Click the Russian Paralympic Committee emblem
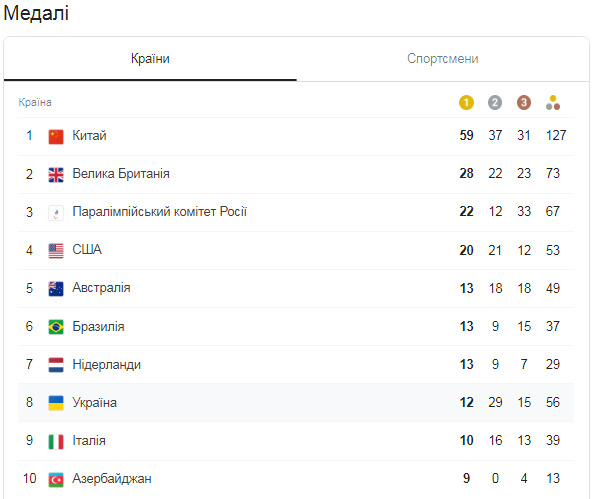 click(x=56, y=213)
